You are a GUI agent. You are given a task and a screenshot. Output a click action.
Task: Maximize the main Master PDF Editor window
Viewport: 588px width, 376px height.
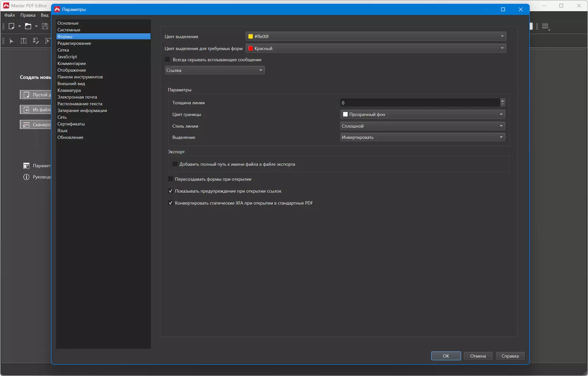(561, 6)
